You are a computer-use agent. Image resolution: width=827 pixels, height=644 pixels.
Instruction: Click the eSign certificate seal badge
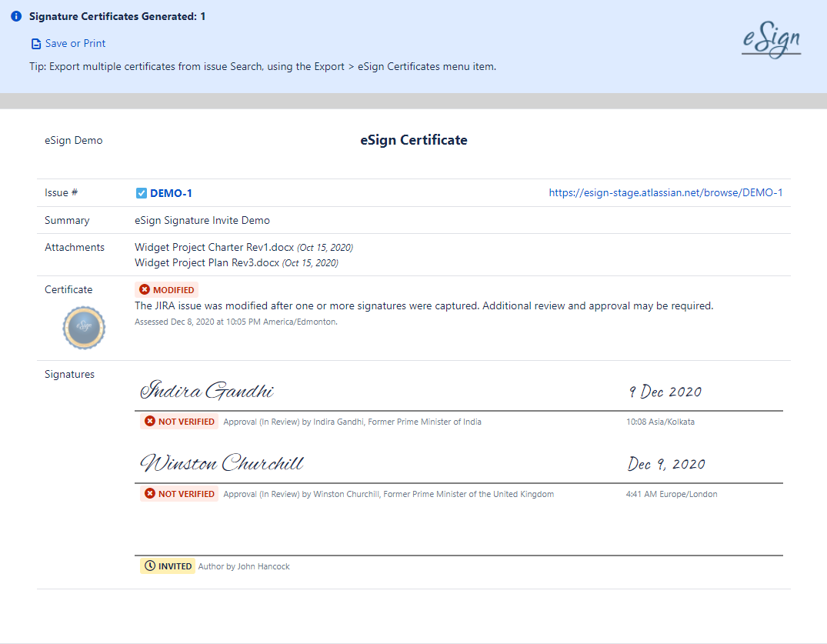point(83,327)
